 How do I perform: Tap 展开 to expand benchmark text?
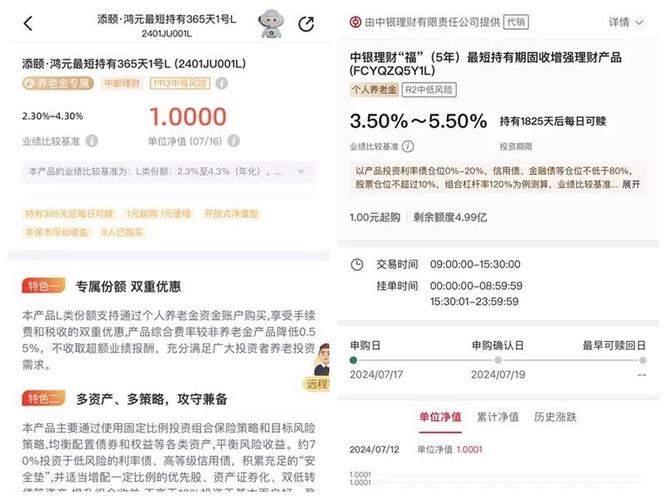coord(631,184)
